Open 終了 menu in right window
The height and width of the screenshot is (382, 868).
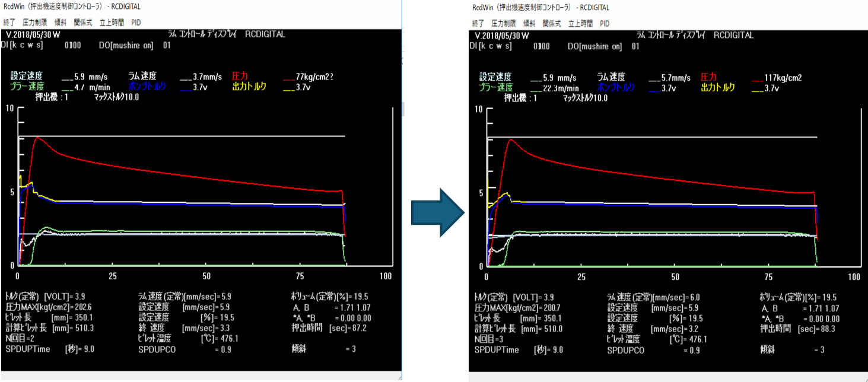[478, 24]
